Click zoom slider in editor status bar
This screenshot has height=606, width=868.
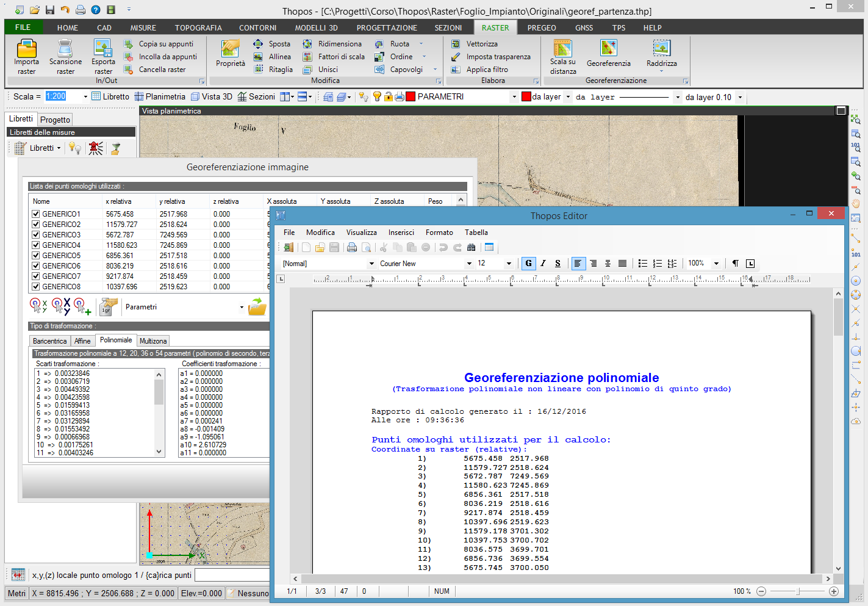click(x=798, y=591)
